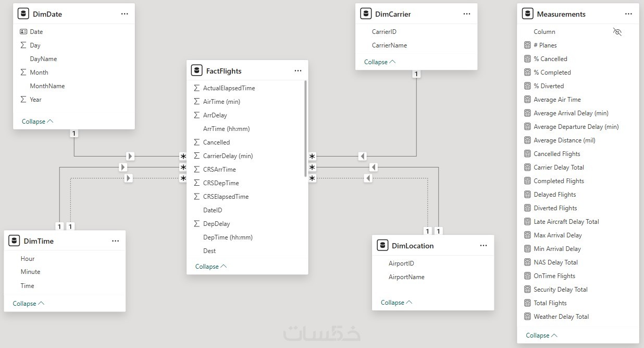The image size is (644, 348).
Task: Open the DimTime more options menu
Action: [x=116, y=241]
